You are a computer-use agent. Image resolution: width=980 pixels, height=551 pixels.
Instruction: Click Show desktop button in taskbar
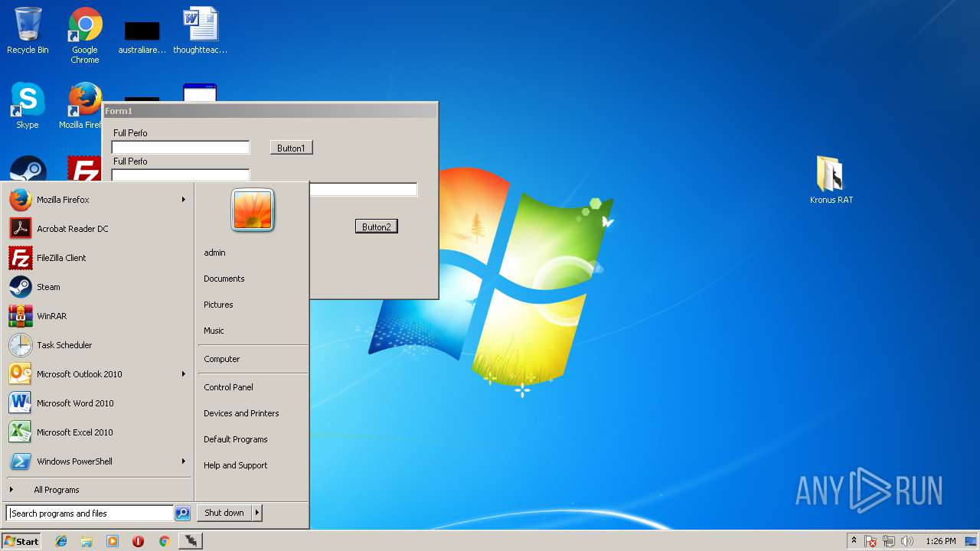972,541
